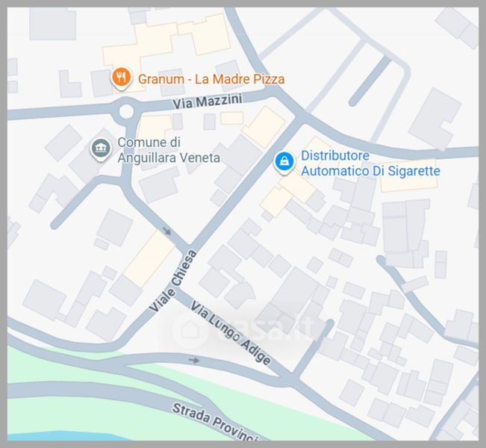
Task: Click the Via Lungo Adige street label
Action: tap(231, 333)
